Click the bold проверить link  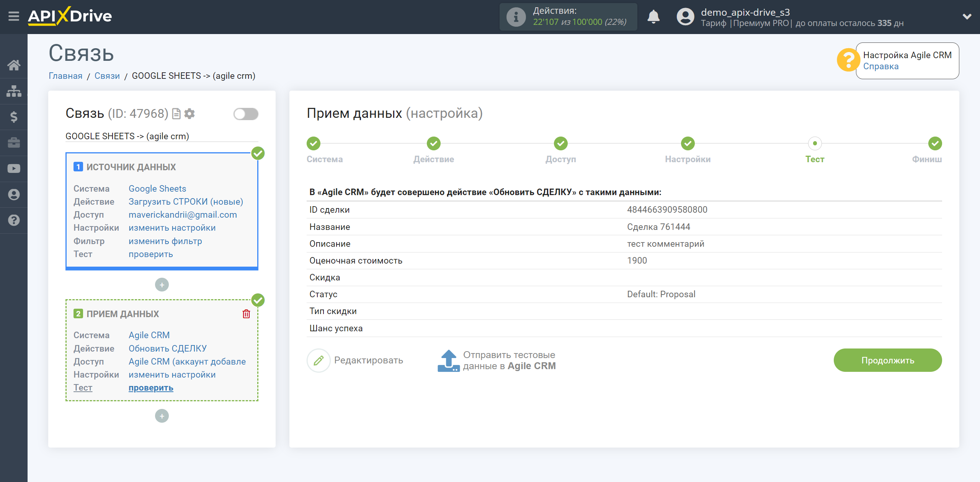click(150, 388)
